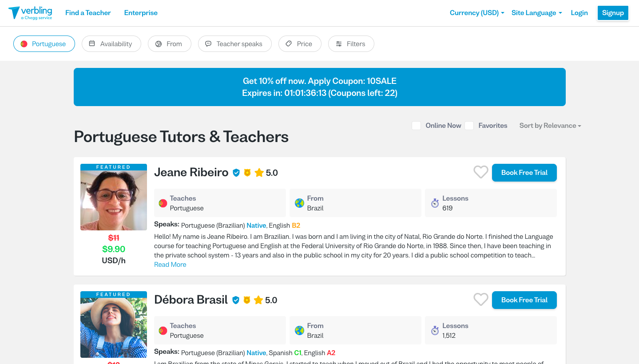Click Débora Brasil's gold shield badge
639x364 pixels.
coord(247,300)
